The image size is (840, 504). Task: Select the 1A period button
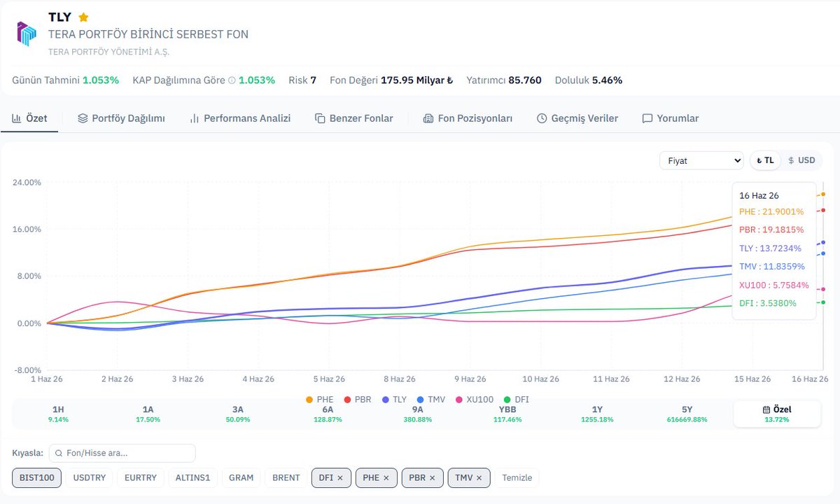tap(148, 414)
